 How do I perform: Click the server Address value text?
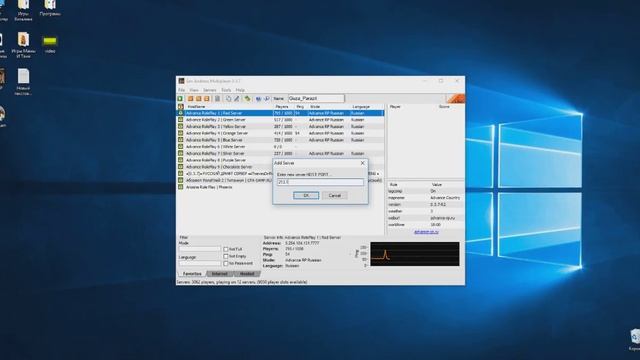(302, 243)
